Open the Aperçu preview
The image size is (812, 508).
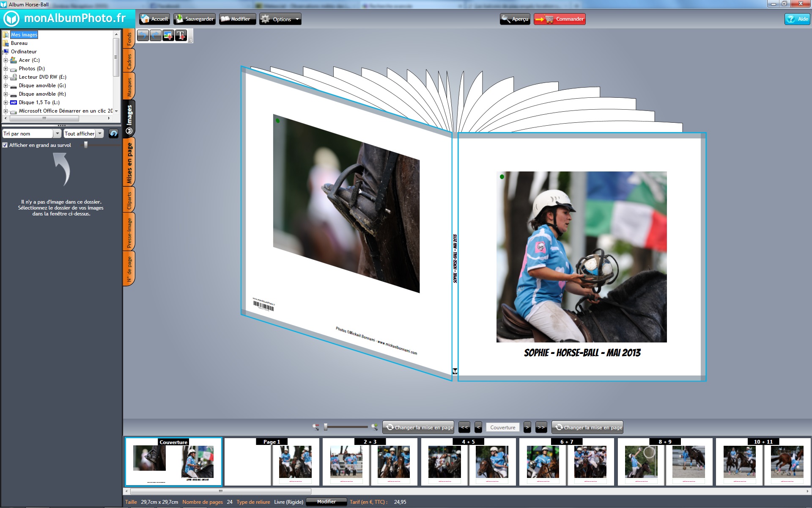tap(515, 19)
